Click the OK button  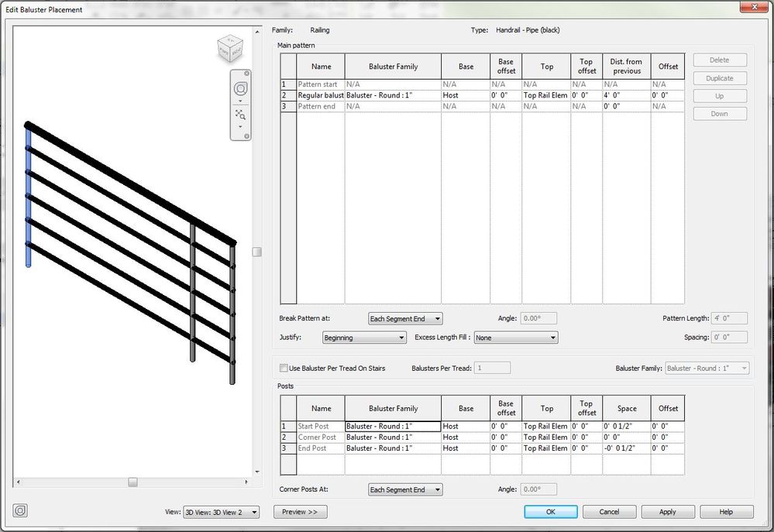550,512
